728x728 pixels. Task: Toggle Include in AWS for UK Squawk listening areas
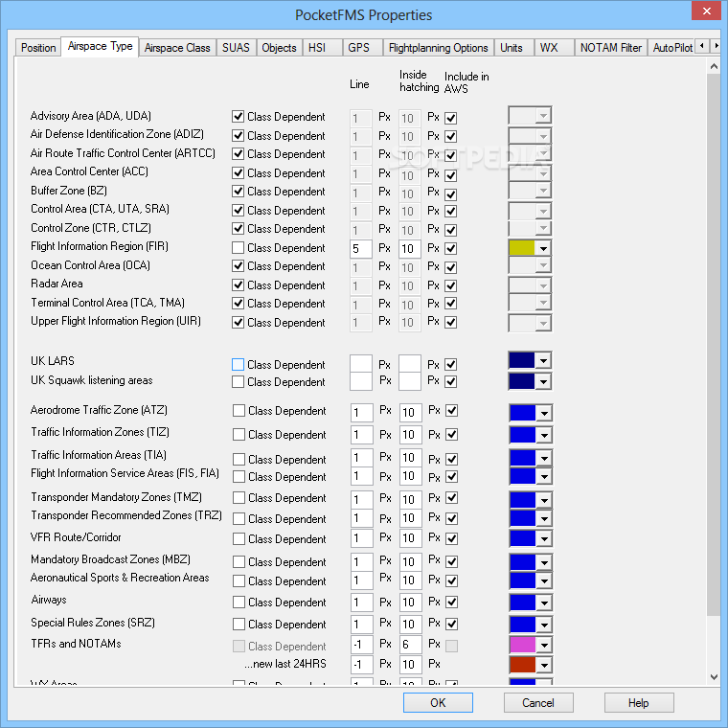[451, 381]
